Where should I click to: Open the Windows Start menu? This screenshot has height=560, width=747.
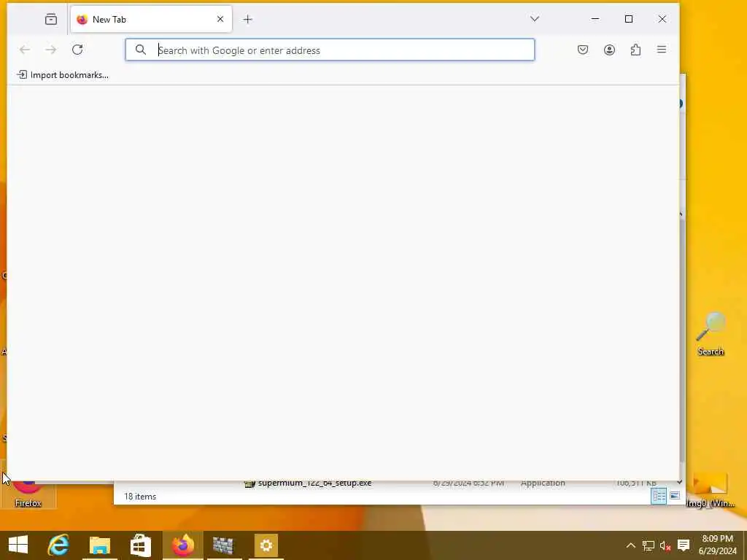pos(18,545)
